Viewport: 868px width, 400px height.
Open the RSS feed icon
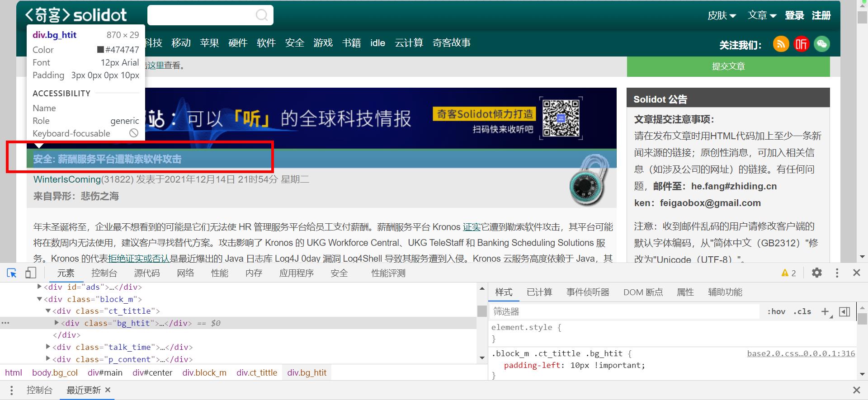[x=781, y=44]
